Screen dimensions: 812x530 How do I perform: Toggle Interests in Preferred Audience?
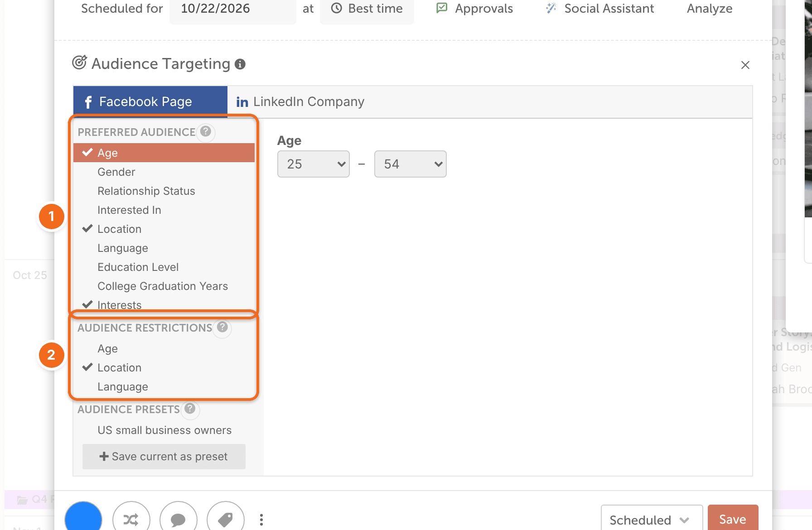pos(164,305)
